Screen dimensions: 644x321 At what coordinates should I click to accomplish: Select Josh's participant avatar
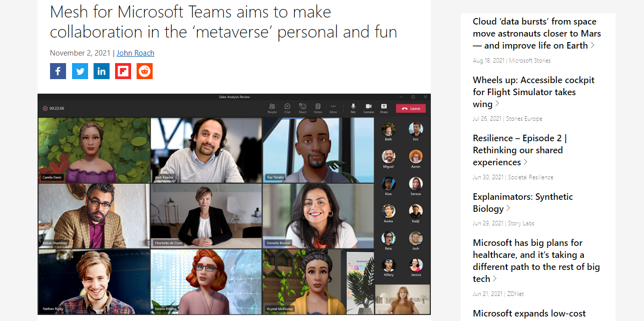[x=416, y=238]
